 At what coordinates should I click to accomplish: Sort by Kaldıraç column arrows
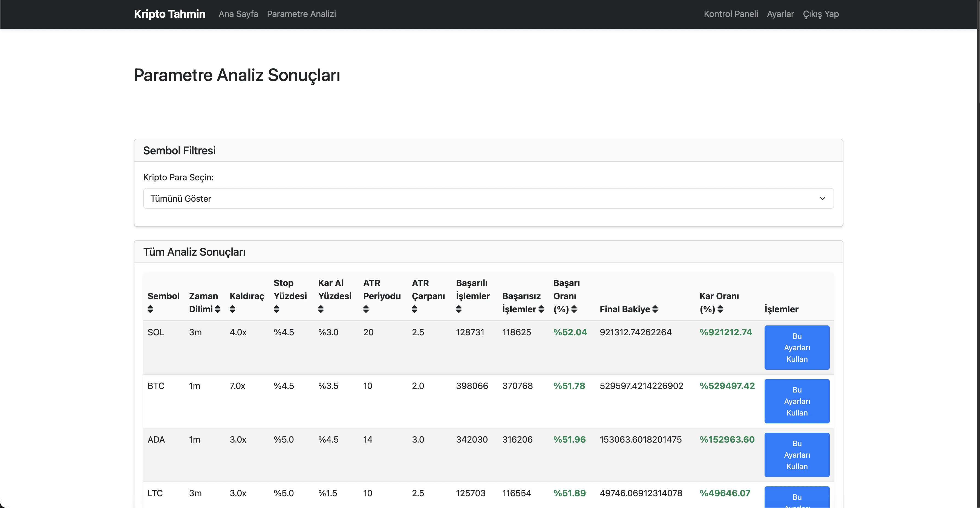click(232, 309)
